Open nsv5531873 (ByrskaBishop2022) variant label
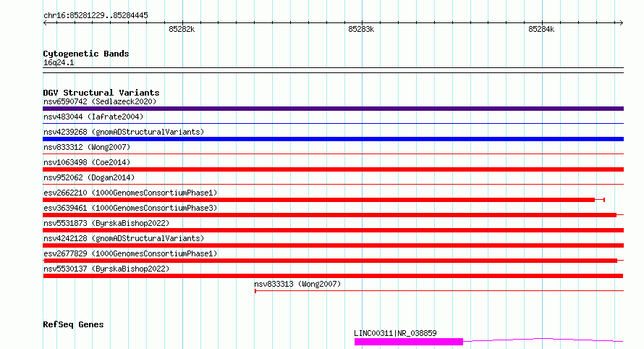This screenshot has height=349, width=644. pyautogui.click(x=106, y=223)
